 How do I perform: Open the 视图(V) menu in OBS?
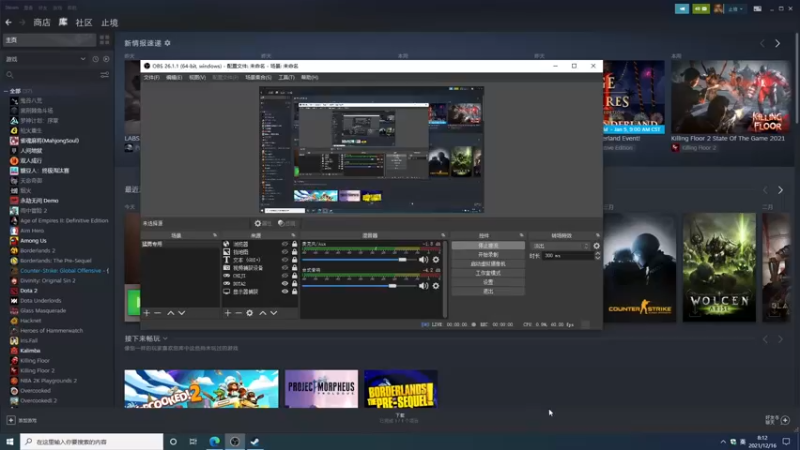[197, 78]
